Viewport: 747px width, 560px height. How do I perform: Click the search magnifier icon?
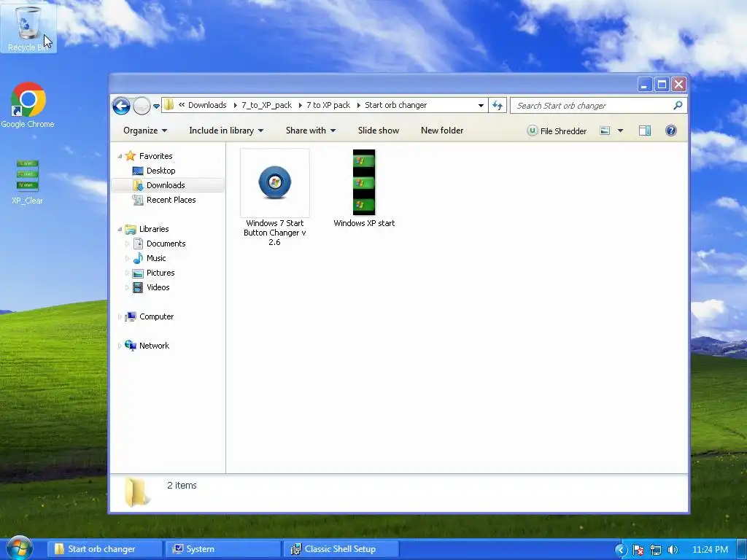point(678,105)
